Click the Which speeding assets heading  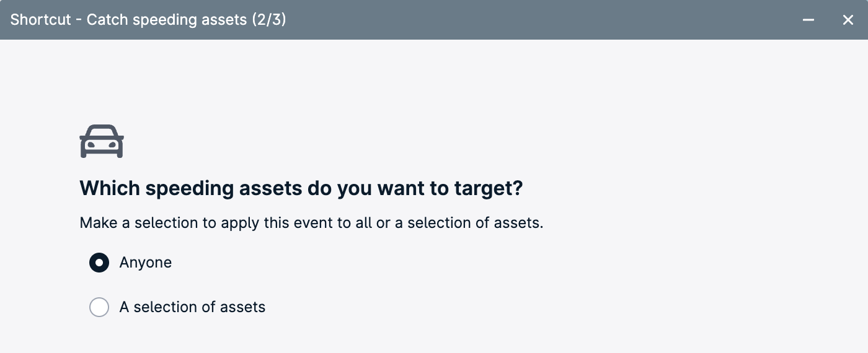pyautogui.click(x=301, y=188)
